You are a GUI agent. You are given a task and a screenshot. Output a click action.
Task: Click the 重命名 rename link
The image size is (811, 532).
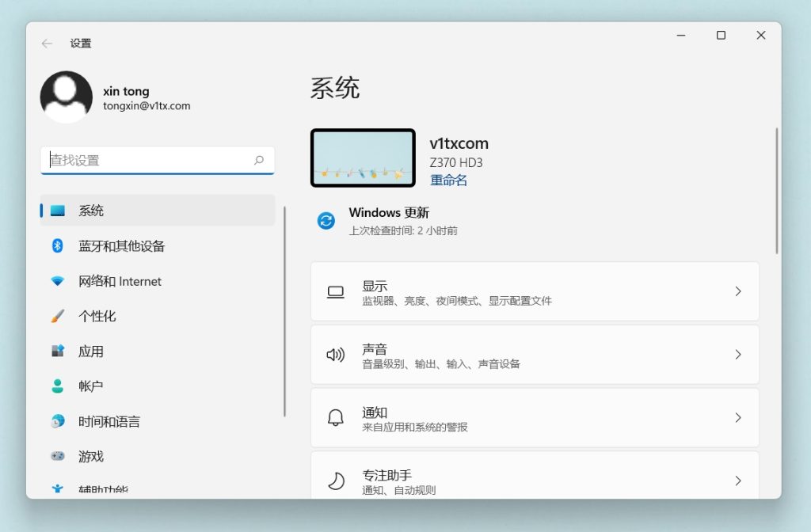click(x=448, y=180)
